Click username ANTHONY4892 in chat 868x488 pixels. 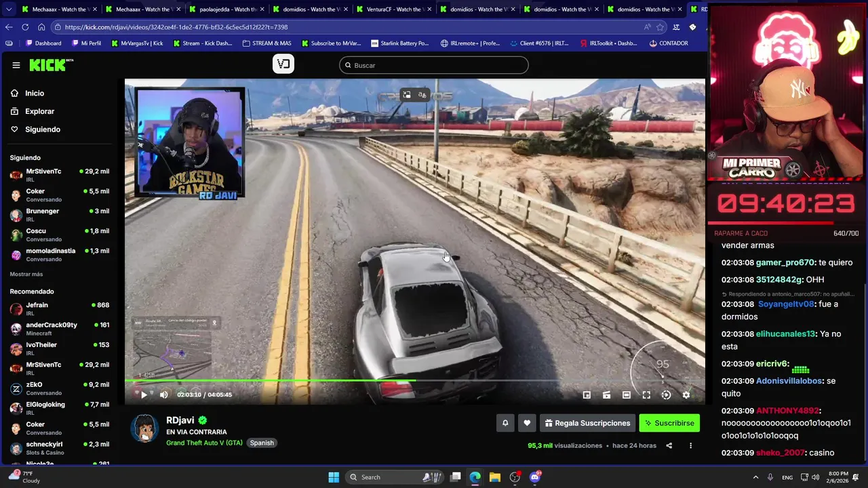coord(787,411)
